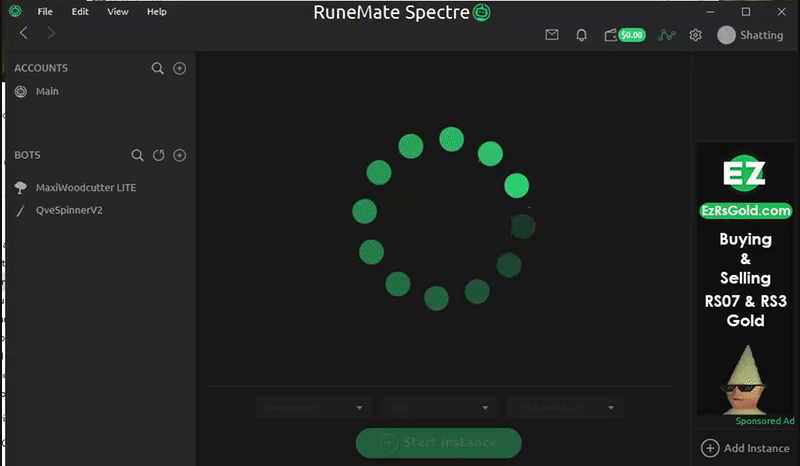The width and height of the screenshot is (800, 466).
Task: Open the first dropdown above Start Instance
Action: [x=313, y=407]
